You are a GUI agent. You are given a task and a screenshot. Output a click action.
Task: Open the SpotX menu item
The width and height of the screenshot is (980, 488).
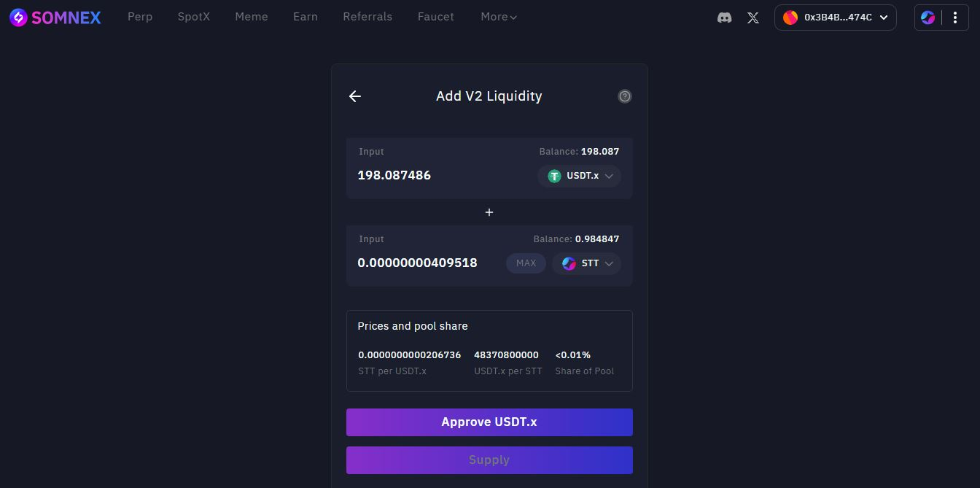tap(194, 17)
